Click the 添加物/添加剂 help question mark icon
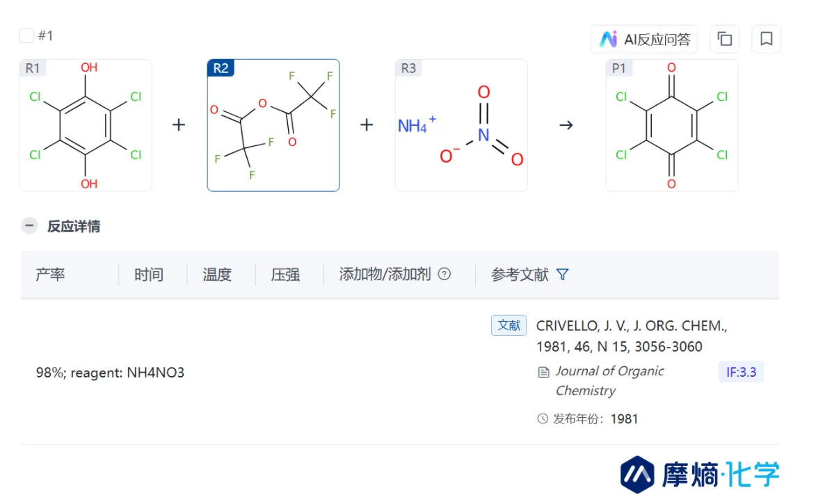Screen dimensions: 818x504 coord(444,274)
